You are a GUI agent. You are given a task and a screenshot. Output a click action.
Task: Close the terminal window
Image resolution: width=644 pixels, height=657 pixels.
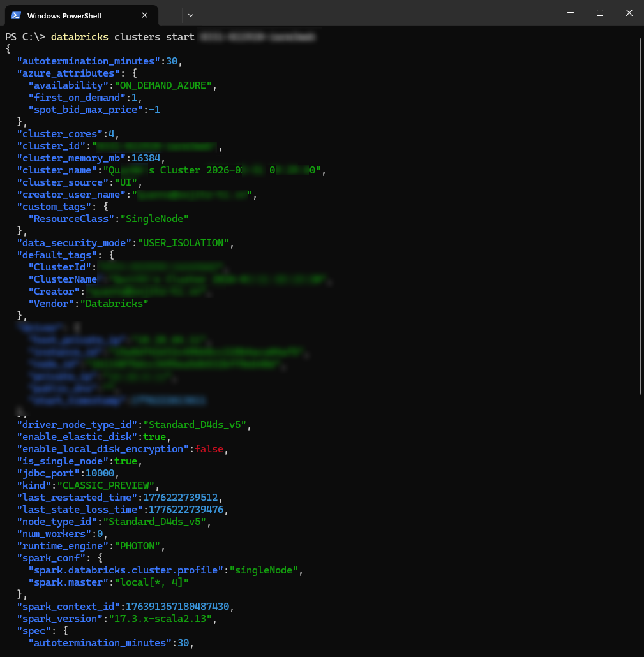(629, 13)
